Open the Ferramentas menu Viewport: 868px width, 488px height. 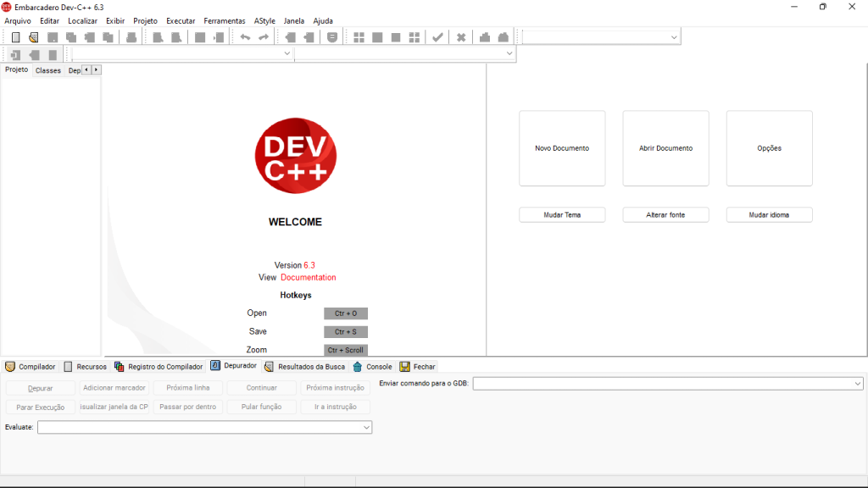[225, 21]
